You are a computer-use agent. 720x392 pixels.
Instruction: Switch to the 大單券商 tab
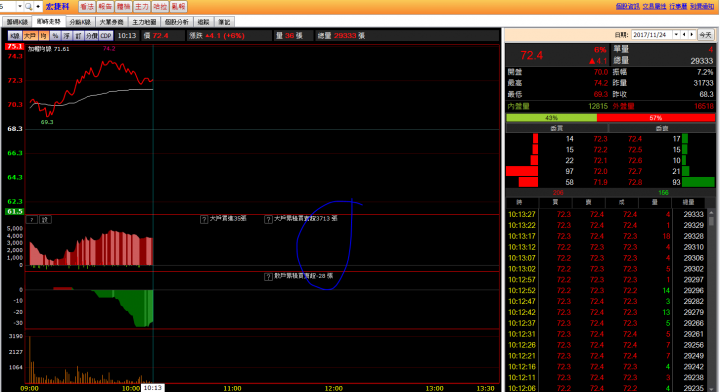pos(112,22)
